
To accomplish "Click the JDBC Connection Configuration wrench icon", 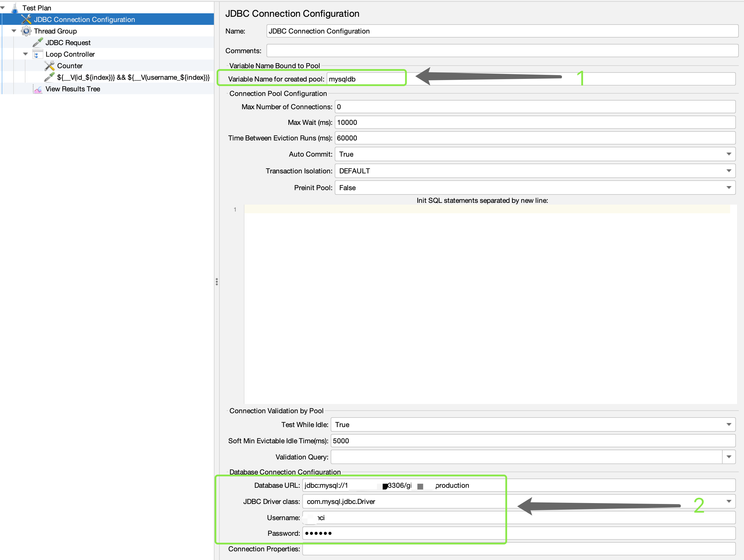I will (26, 20).
